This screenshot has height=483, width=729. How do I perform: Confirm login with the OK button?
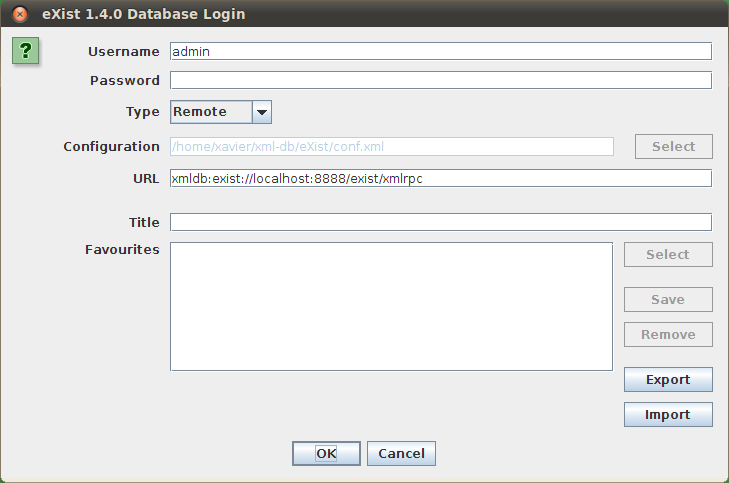[326, 453]
